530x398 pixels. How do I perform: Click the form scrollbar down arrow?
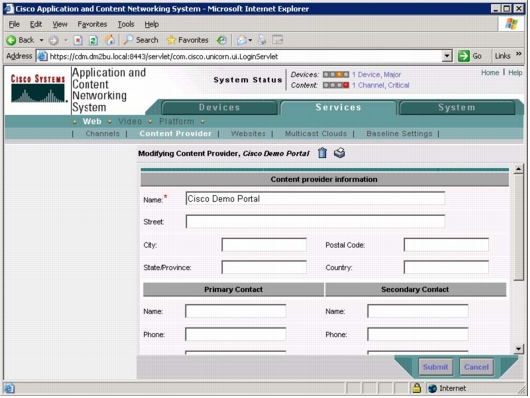coord(518,349)
